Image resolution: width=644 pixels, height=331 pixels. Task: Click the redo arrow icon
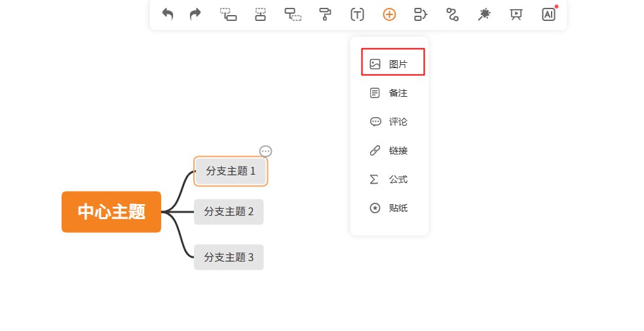(195, 14)
